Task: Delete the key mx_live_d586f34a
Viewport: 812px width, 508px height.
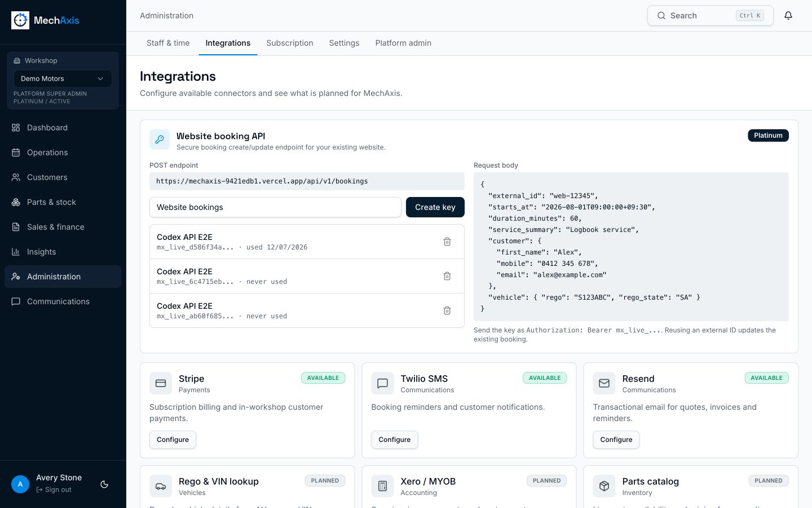Action: [447, 242]
